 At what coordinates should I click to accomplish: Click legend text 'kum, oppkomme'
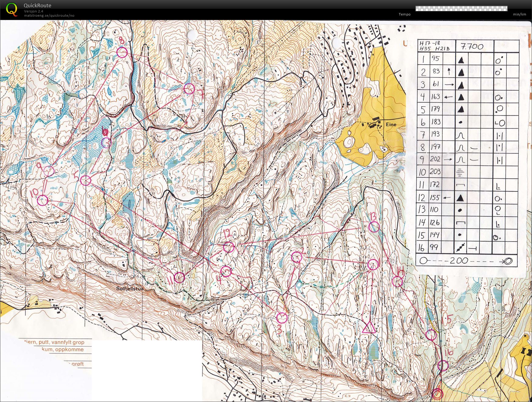tap(63, 349)
